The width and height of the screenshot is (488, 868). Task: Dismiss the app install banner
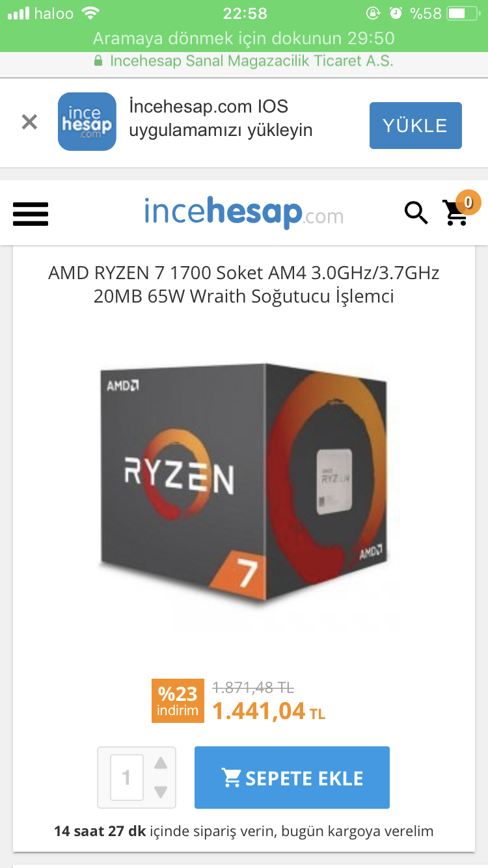click(29, 122)
